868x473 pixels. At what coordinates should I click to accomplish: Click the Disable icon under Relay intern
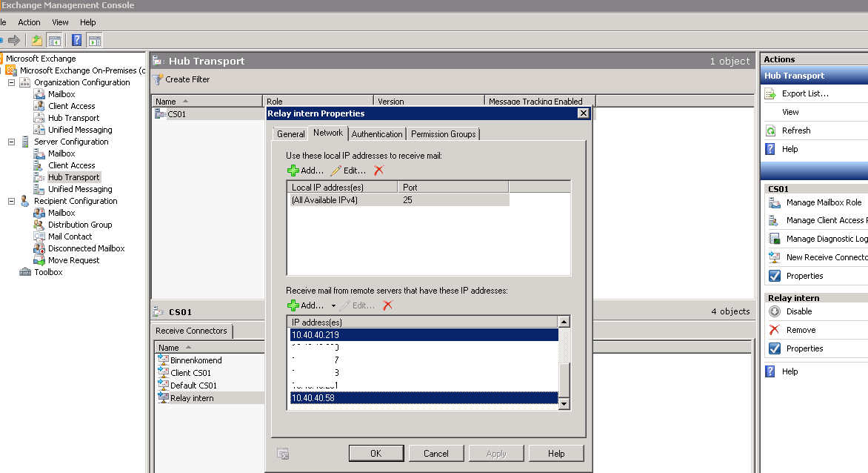(775, 311)
